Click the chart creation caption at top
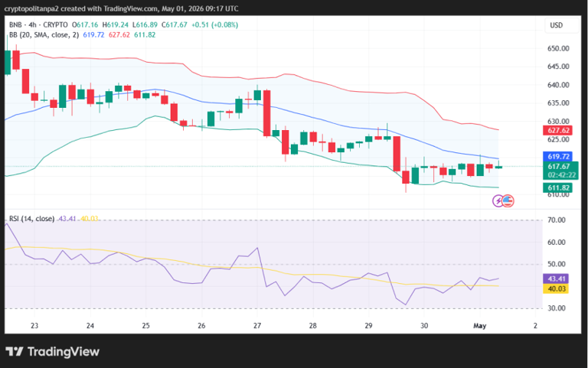The image size is (588, 368). (x=121, y=8)
